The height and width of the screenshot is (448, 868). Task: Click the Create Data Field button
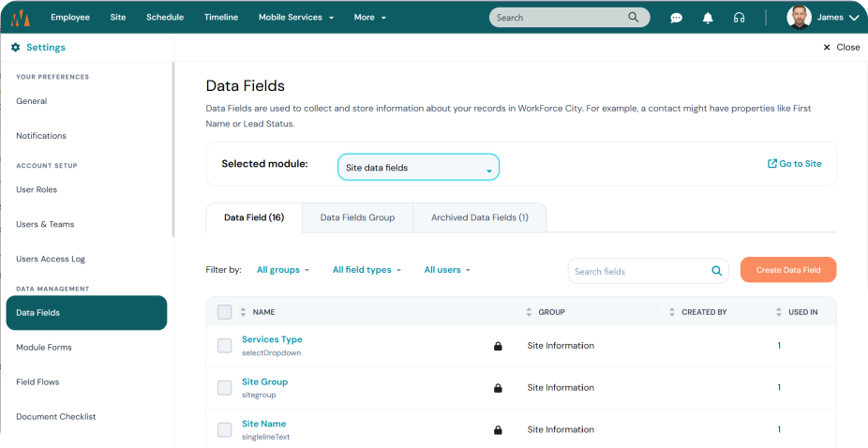coord(788,270)
